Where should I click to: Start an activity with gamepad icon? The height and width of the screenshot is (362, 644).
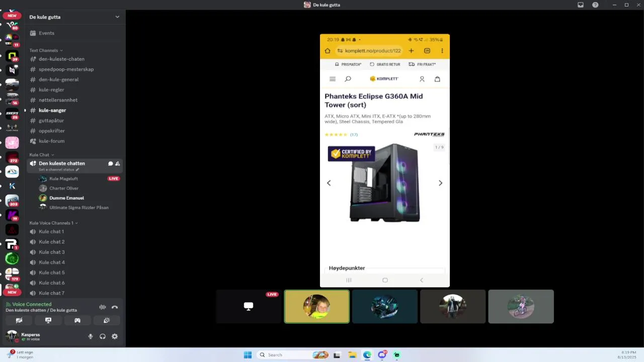click(x=77, y=320)
